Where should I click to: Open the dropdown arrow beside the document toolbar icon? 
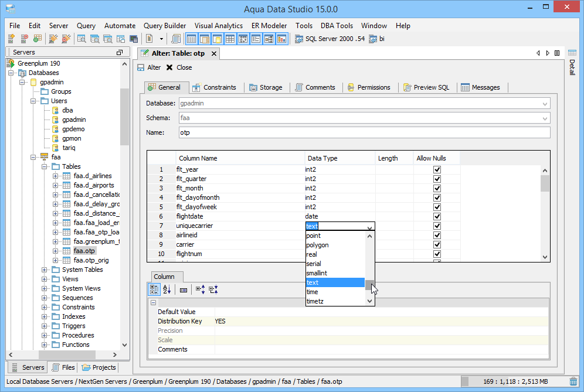coord(161,39)
